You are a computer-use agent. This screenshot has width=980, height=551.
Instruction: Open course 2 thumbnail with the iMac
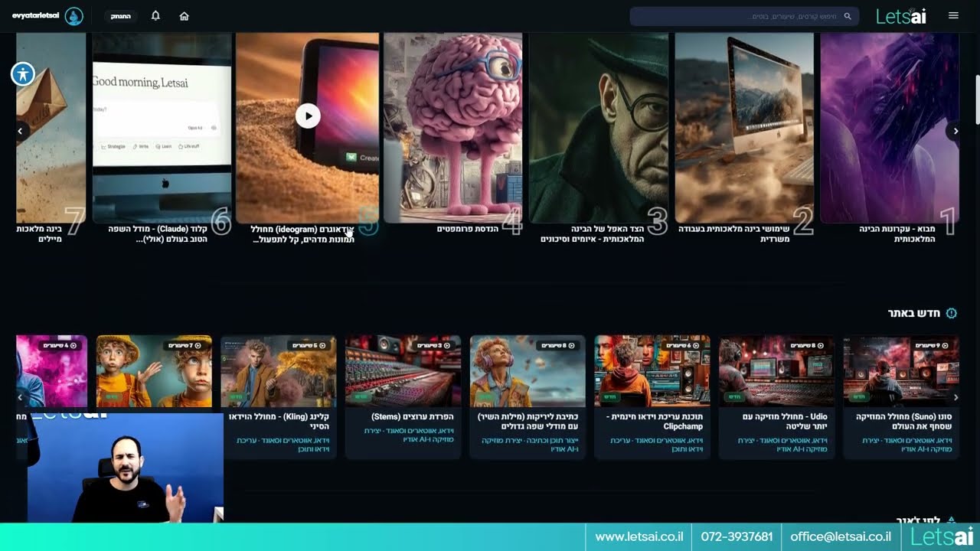click(744, 128)
